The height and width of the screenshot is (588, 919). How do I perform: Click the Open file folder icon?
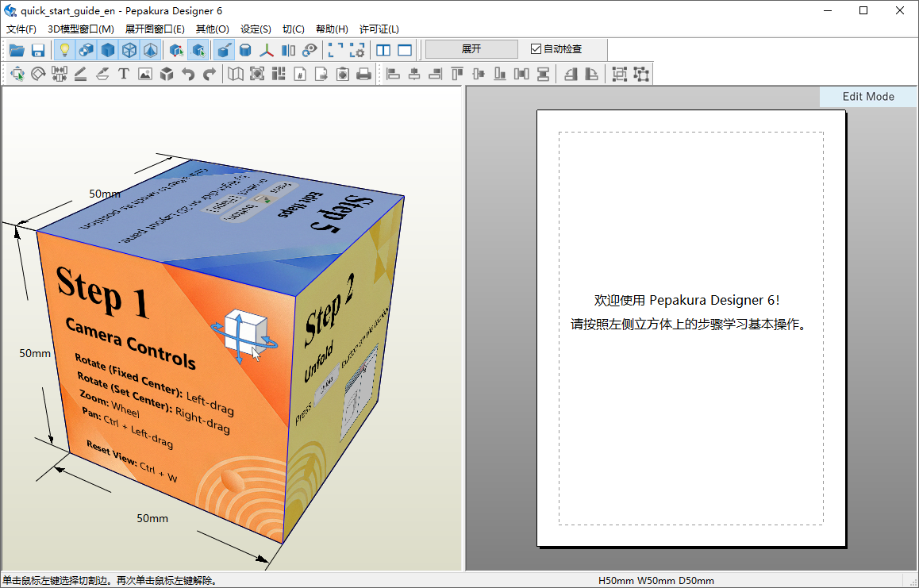click(17, 49)
